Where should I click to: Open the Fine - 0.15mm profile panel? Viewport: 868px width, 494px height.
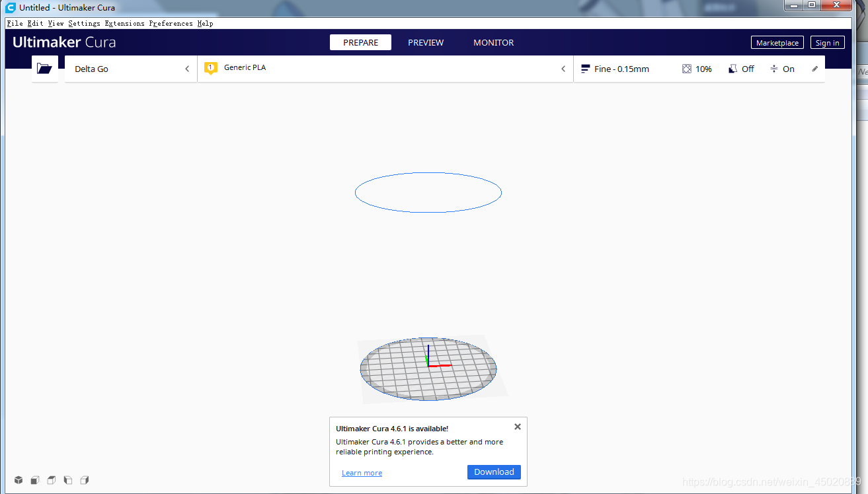(699, 69)
